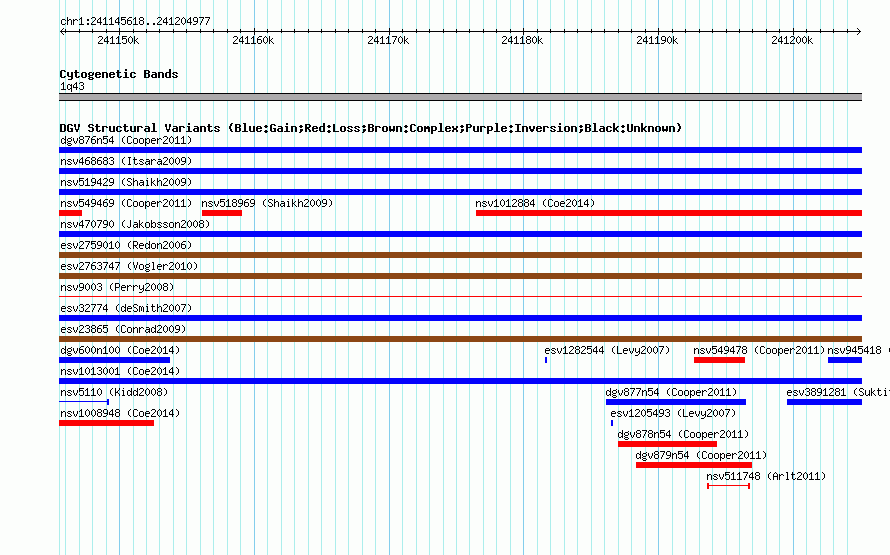Viewport: 890px width, 555px height.
Task: Select the nsv5110 (Kidd2008) label
Action: click(114, 392)
